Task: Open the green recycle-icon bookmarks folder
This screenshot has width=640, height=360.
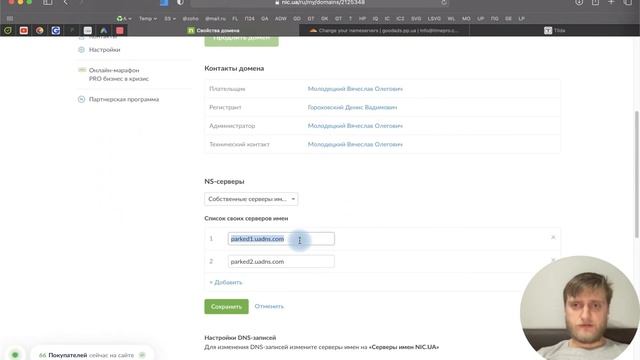Action: point(124,18)
